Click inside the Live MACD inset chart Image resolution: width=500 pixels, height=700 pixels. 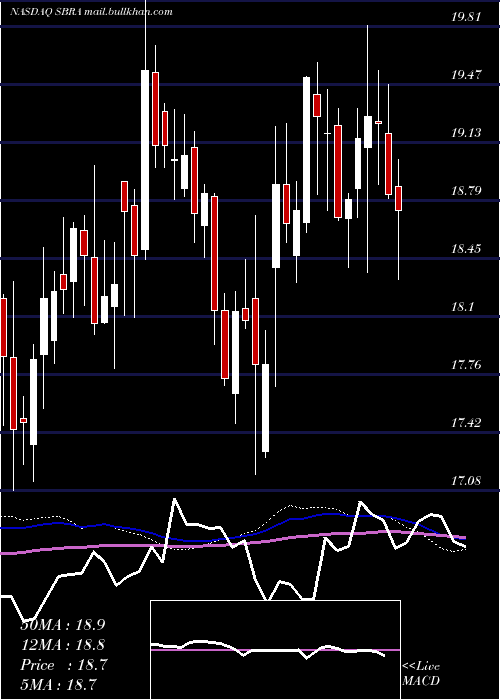(x=275, y=650)
